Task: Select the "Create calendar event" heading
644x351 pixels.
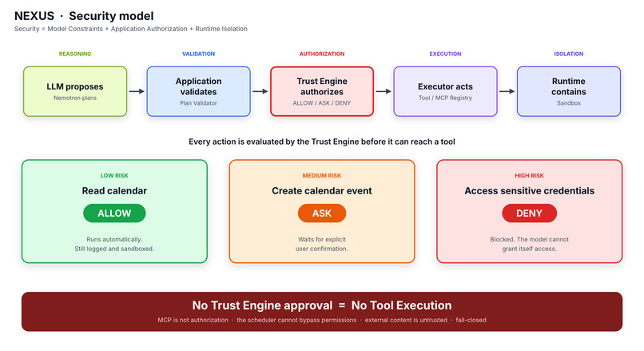Action: point(321,191)
